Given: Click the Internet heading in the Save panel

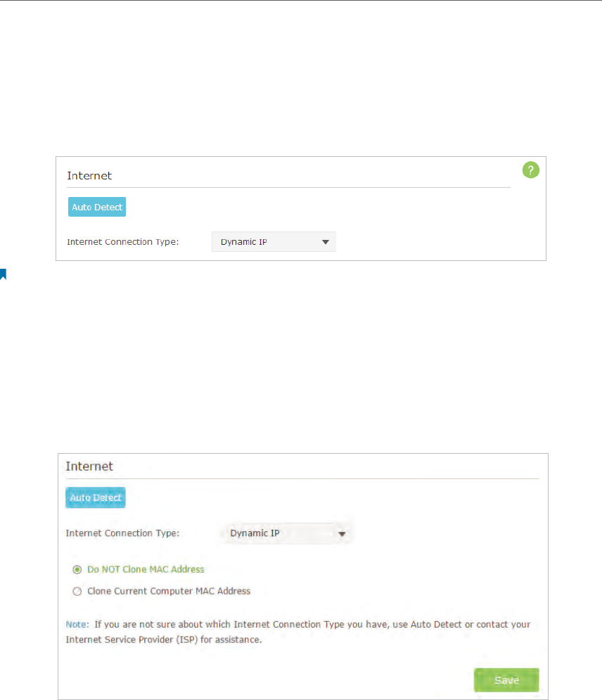Looking at the screenshot, I should click(x=89, y=466).
